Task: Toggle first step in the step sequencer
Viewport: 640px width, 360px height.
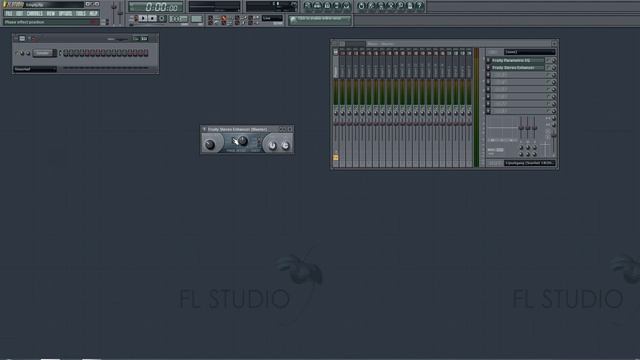Action: click(65, 53)
